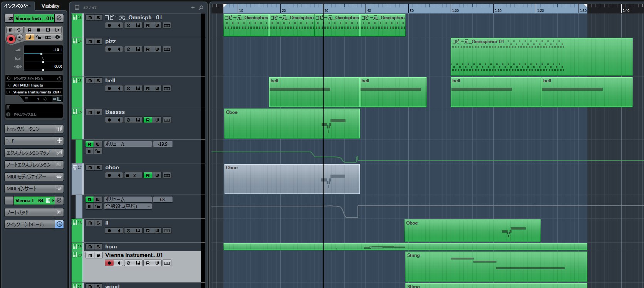Click the ノートパッド section icon
644x288 pixels.
pos(59,212)
